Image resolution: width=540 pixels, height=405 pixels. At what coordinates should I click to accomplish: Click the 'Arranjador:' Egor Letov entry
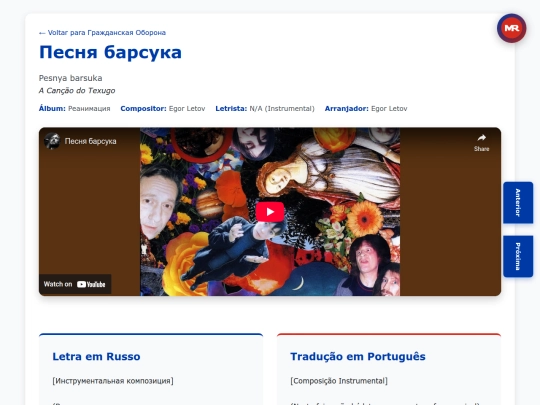coord(366,109)
